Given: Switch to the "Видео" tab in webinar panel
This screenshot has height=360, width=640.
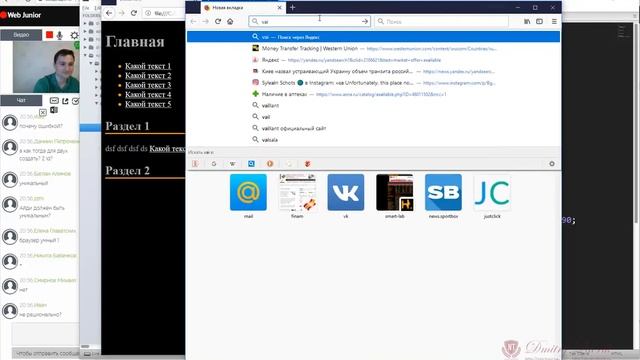Looking at the screenshot, I should (21, 35).
